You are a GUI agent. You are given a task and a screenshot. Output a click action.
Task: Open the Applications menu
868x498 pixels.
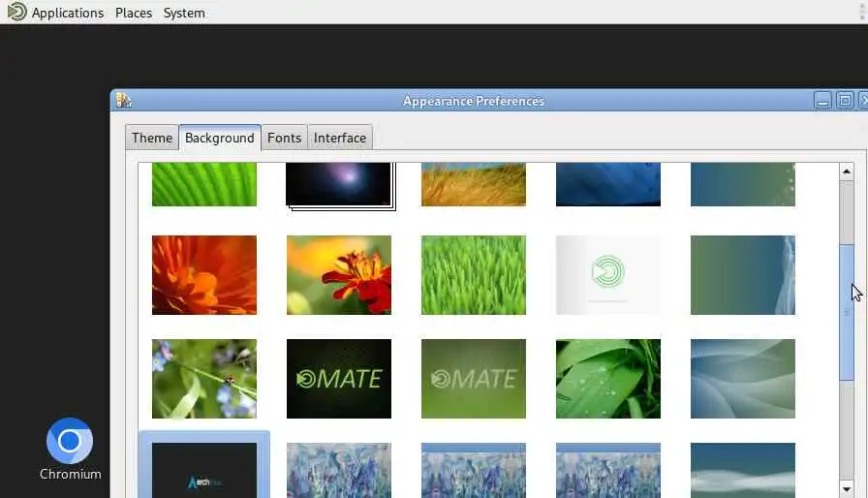[68, 13]
